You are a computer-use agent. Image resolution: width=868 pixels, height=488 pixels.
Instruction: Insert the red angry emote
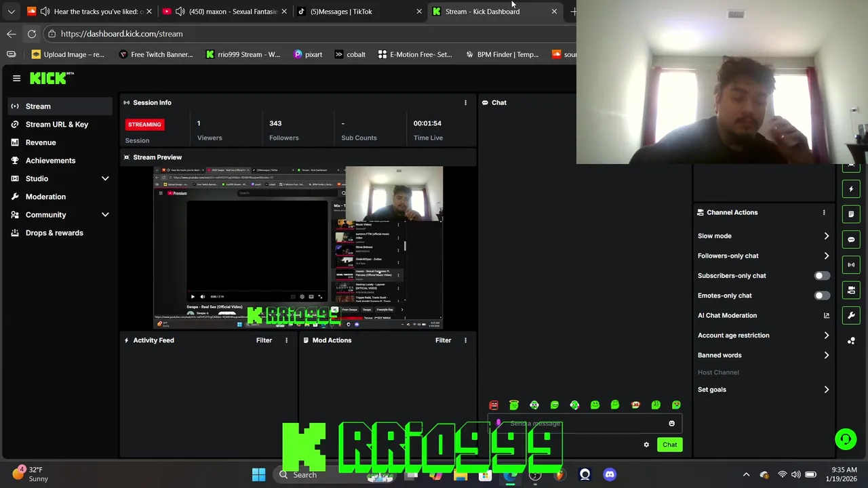[x=494, y=405]
